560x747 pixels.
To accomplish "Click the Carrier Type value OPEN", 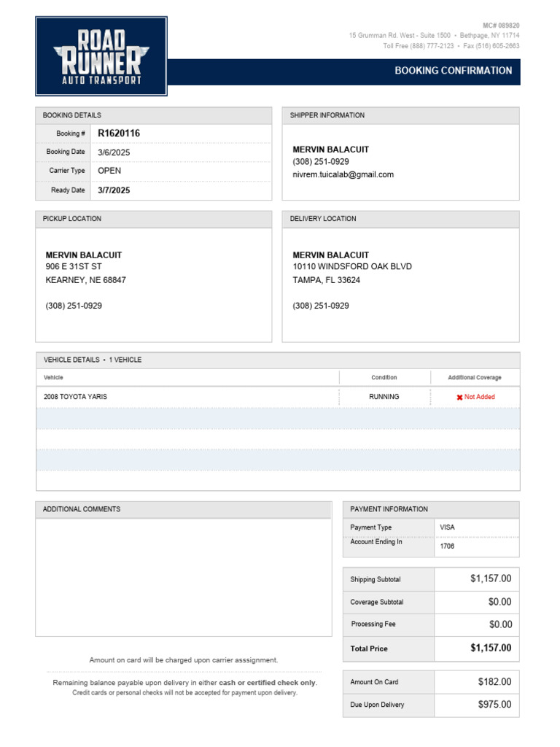I will [109, 171].
